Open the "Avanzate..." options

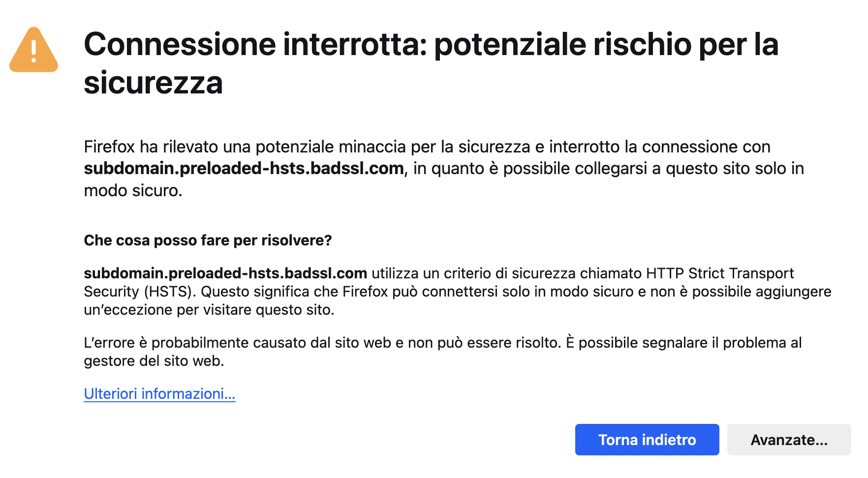click(788, 440)
